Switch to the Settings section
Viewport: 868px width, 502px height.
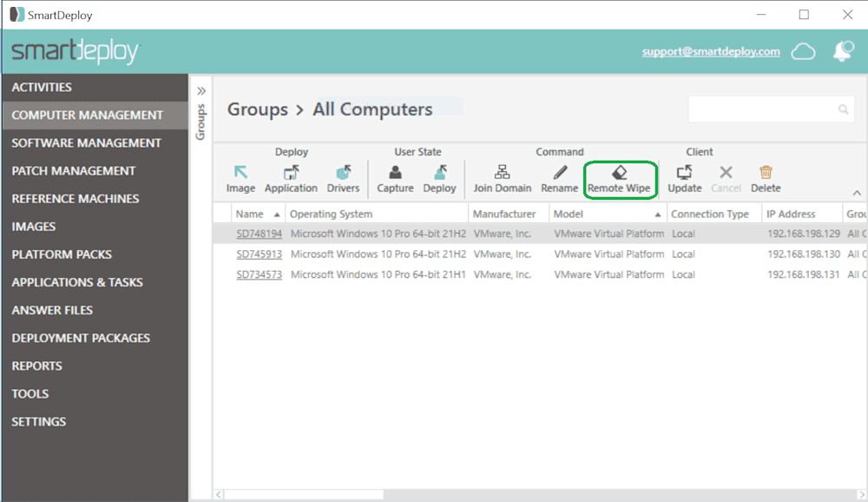[x=36, y=421]
